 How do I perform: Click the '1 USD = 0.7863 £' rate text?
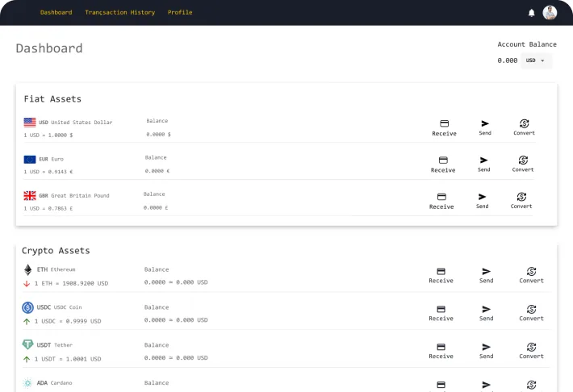click(48, 208)
